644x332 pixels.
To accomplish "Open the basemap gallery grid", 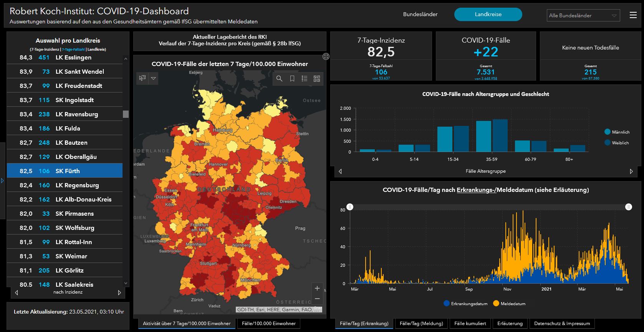I will [317, 79].
